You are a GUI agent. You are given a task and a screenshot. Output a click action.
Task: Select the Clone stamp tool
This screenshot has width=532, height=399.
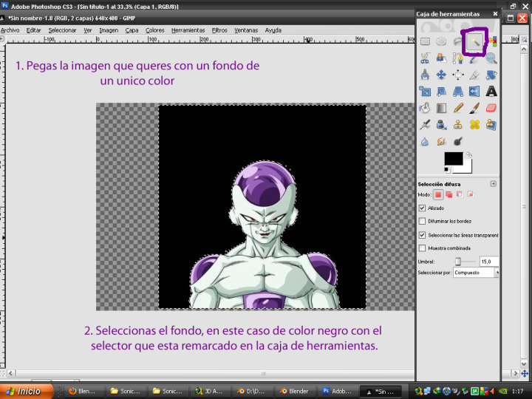[457, 125]
